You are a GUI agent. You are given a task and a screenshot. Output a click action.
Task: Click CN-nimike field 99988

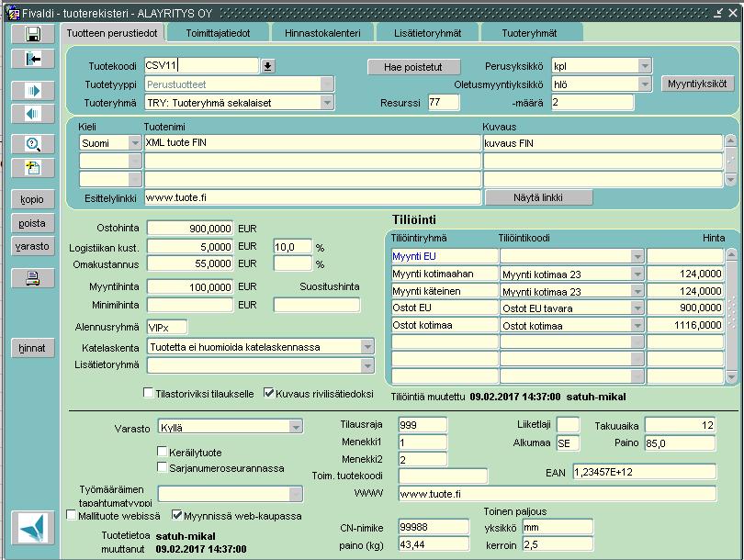click(x=434, y=527)
